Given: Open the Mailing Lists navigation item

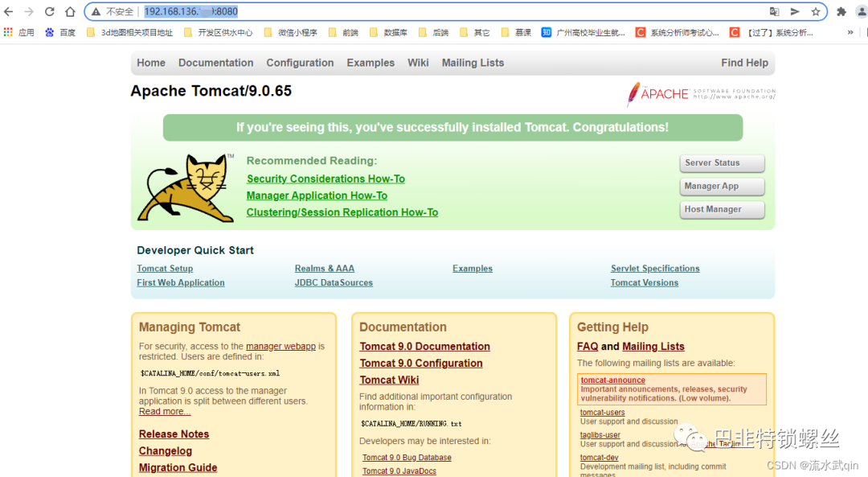Looking at the screenshot, I should 473,64.
